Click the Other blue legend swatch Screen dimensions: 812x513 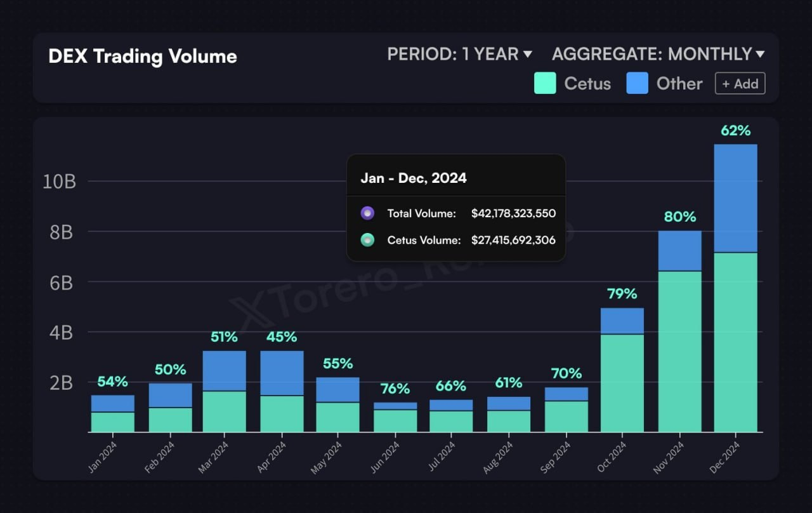pos(637,83)
